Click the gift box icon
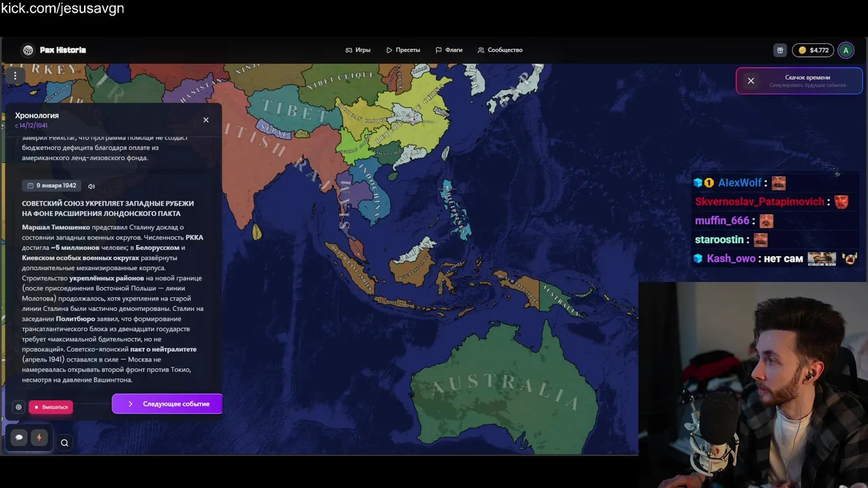Screen dimensions: 868x488 click(781, 50)
